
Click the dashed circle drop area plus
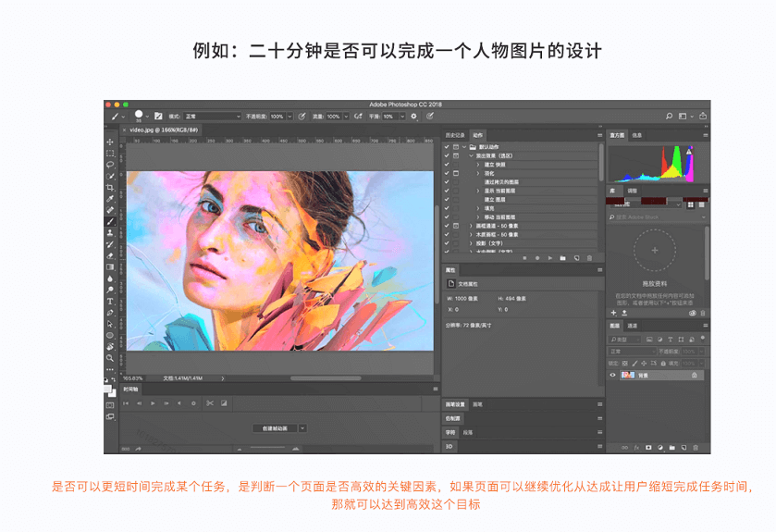(x=654, y=250)
